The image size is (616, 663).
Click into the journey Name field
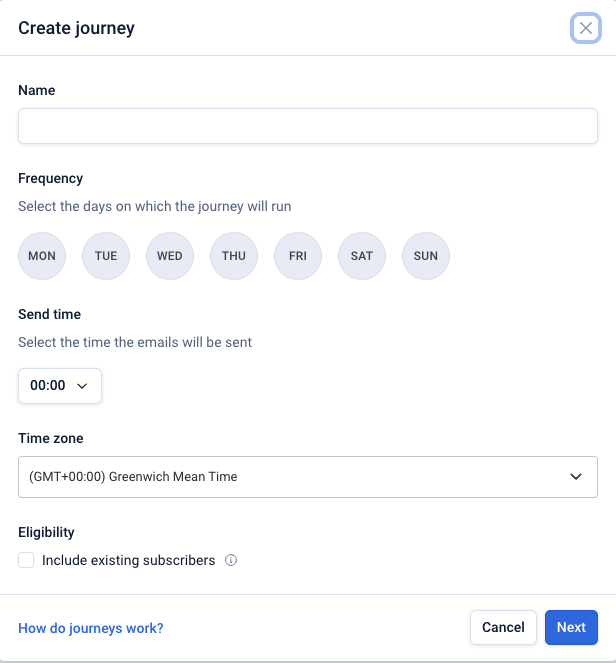click(x=307, y=126)
